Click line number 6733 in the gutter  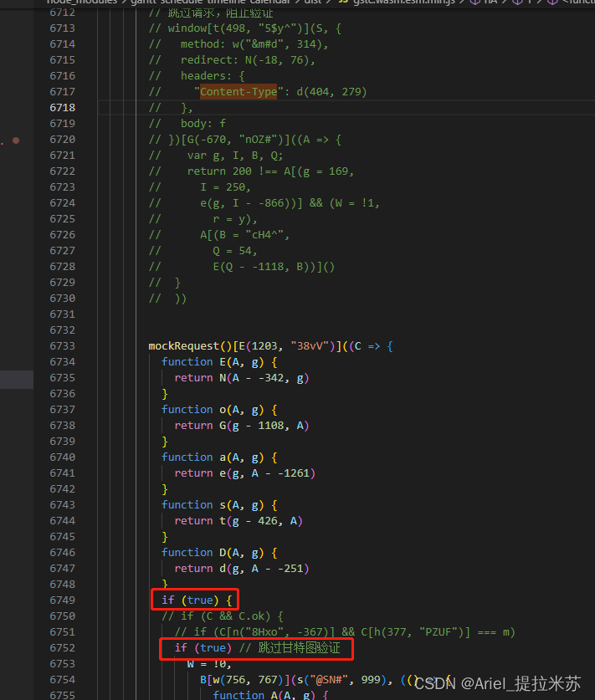63,346
